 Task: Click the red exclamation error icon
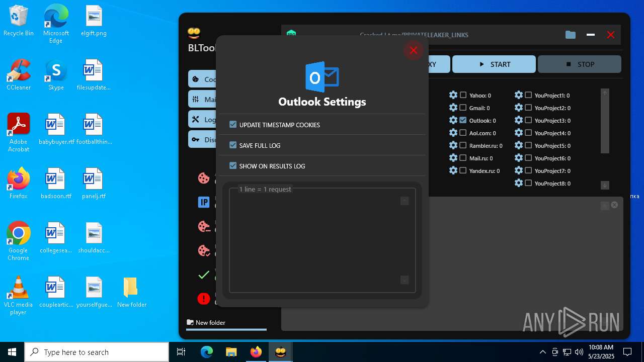coord(203,299)
